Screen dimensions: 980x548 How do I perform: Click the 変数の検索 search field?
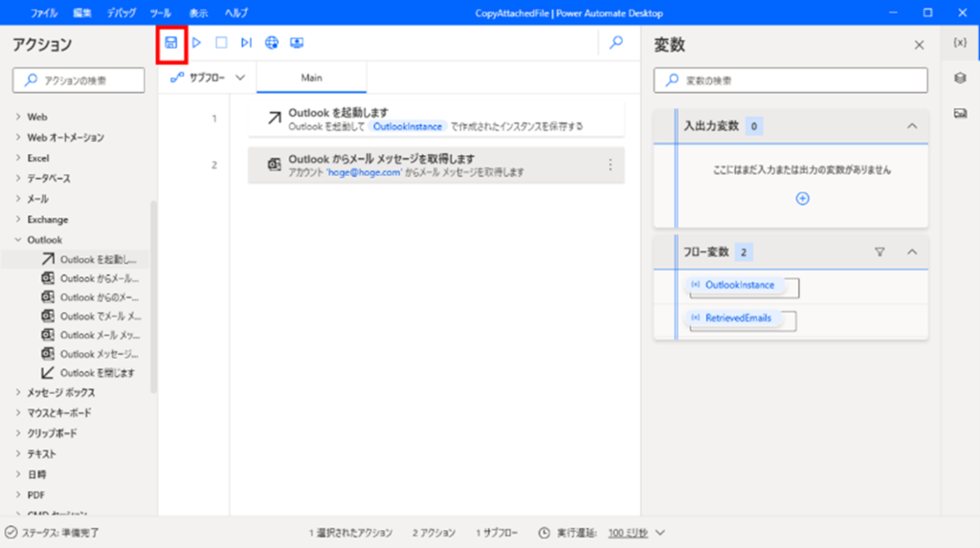(x=791, y=80)
